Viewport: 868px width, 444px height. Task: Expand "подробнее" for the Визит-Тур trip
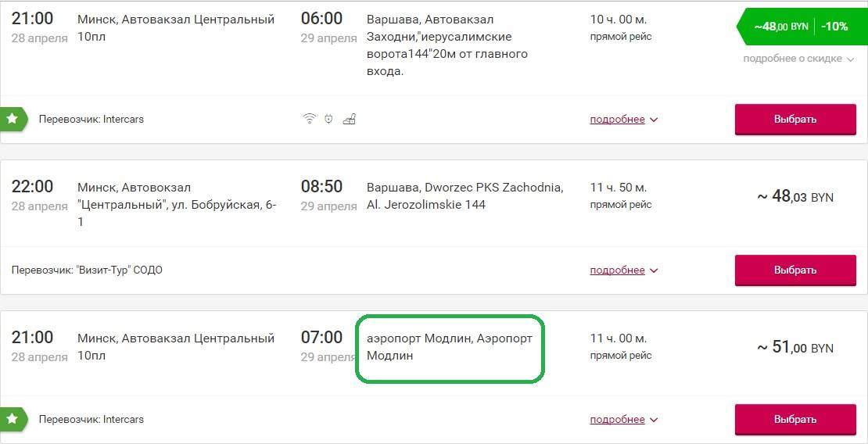point(624,270)
